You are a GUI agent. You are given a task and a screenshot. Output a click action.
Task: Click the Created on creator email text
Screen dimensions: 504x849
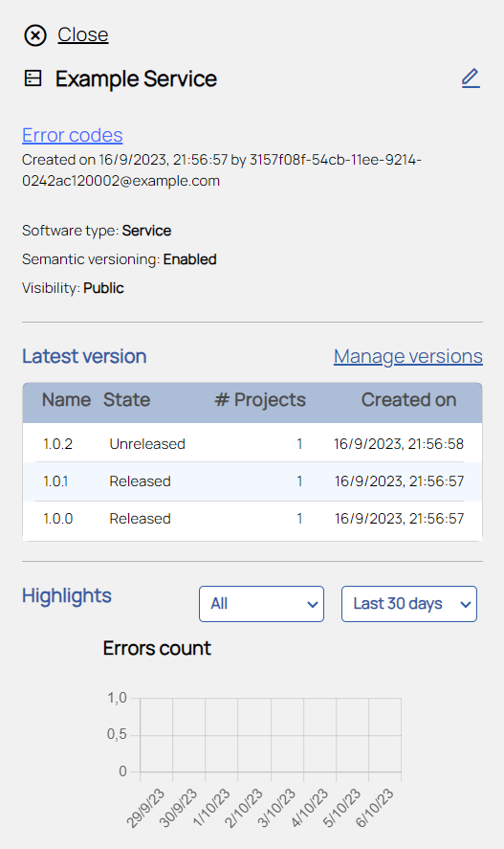tap(222, 170)
